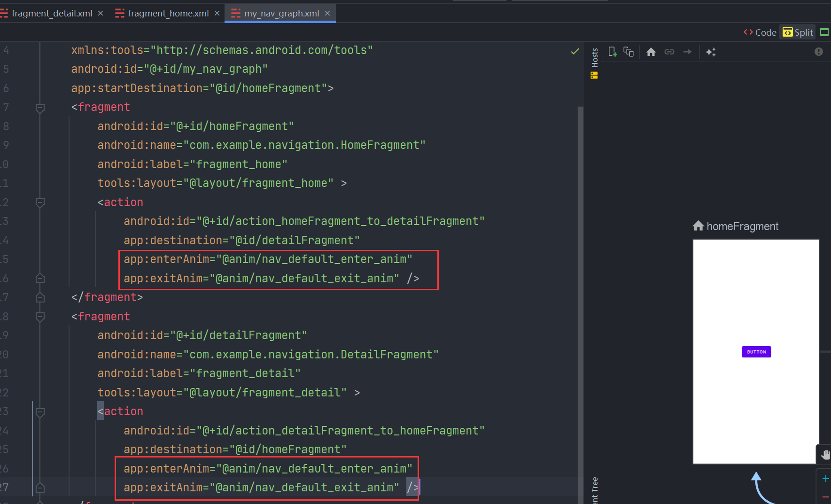Collapse the first action tag fold
This screenshot has height=504, width=831.
coord(40,202)
